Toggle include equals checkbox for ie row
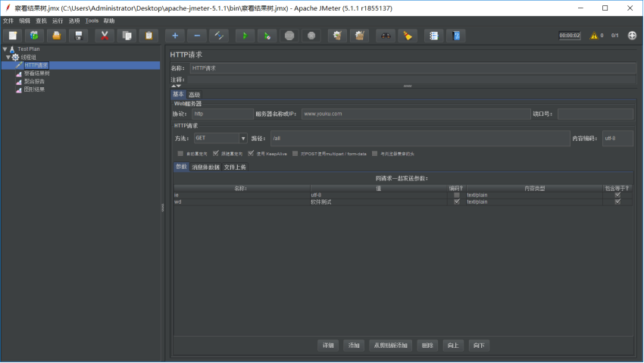Screen dimensions: 644x363 (617, 195)
